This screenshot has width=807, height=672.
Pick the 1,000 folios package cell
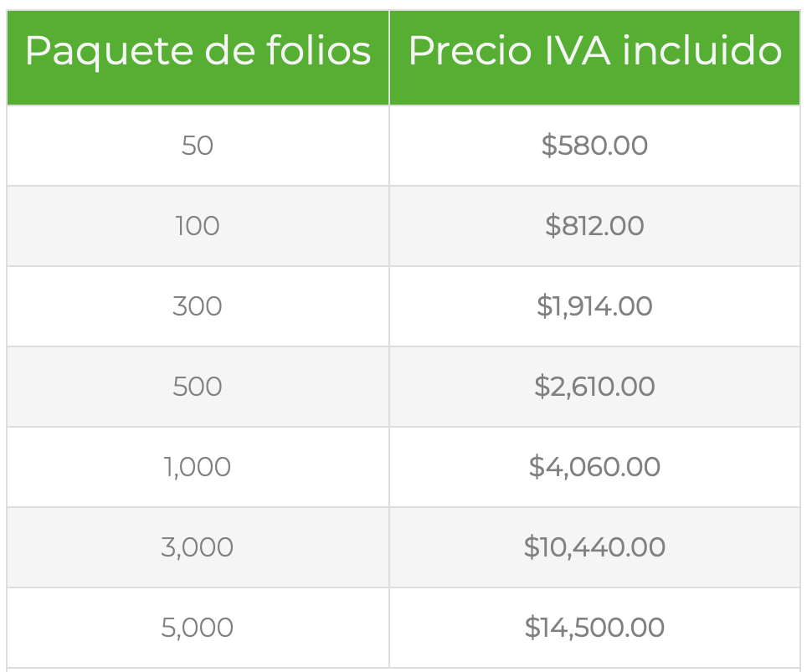click(x=198, y=467)
